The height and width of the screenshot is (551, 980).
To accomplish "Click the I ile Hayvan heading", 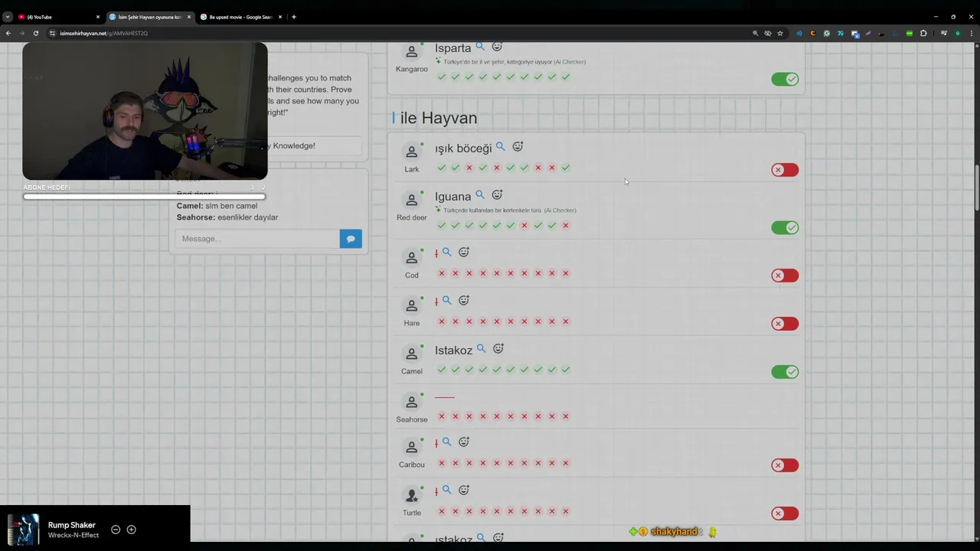I will click(435, 118).
